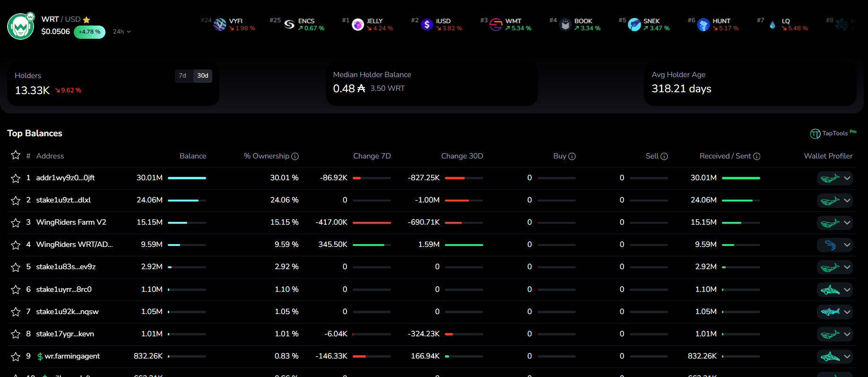Click shark icon on stake1uyrr...8rc0 row
This screenshot has width=868, height=377.
pyautogui.click(x=830, y=289)
